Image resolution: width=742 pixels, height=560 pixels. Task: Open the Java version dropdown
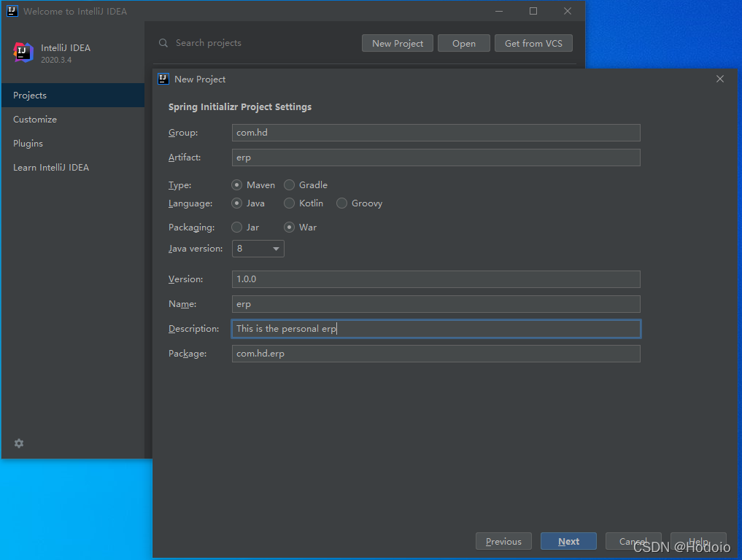[258, 249]
